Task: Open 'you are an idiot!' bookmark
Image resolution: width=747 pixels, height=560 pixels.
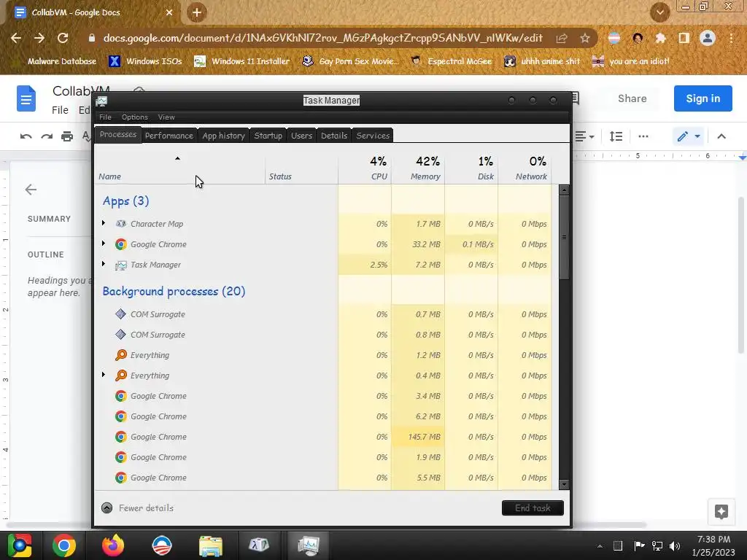Action: coord(631,61)
